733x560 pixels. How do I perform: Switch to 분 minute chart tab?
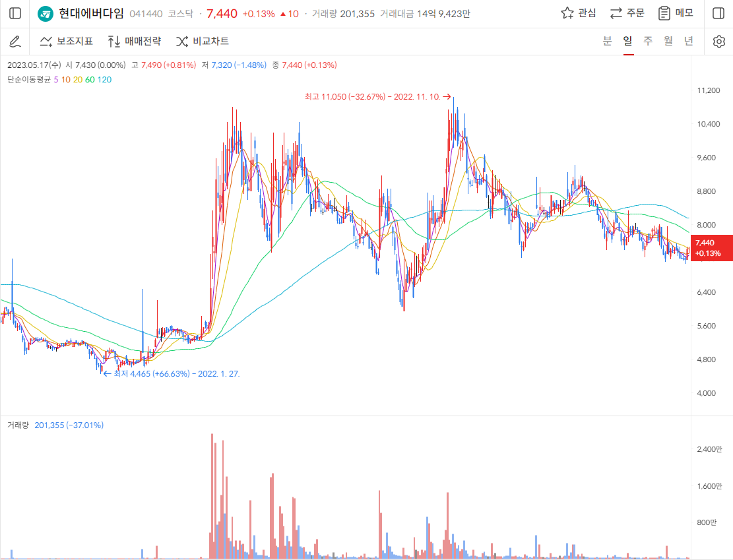[607, 41]
